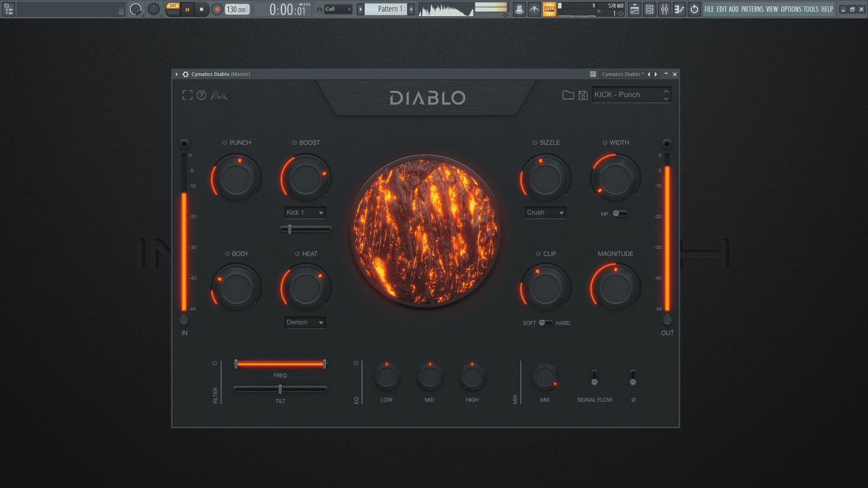Click the stop button in the transport
868x488 pixels.
[202, 9]
